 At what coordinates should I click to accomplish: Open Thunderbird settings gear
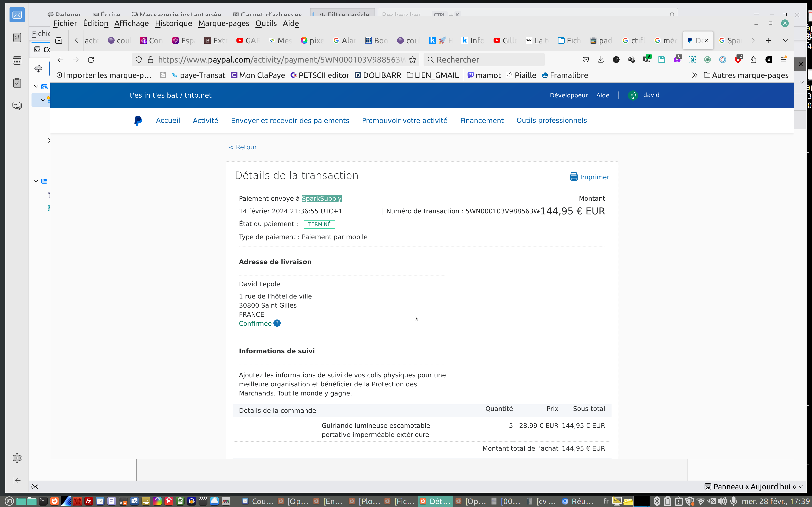[17, 458]
